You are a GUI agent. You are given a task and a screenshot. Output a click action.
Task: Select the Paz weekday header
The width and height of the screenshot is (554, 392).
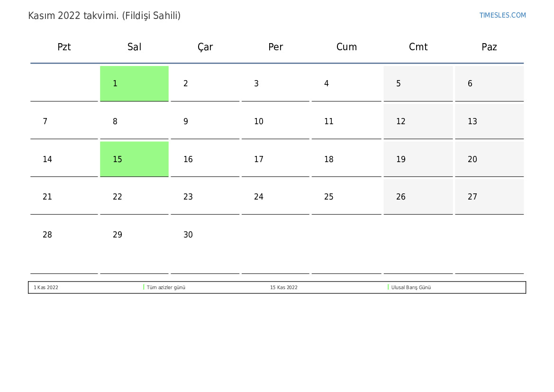[x=489, y=47]
